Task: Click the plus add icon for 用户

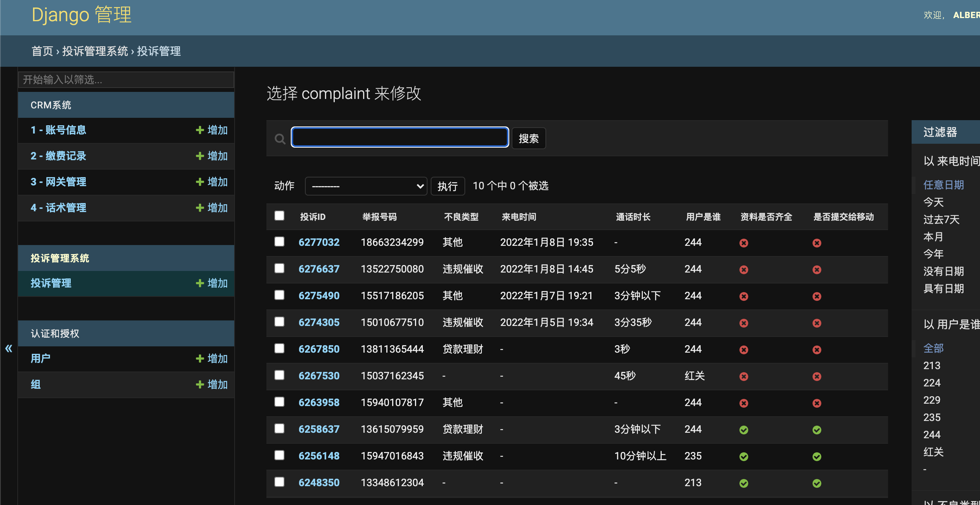Action: point(200,359)
